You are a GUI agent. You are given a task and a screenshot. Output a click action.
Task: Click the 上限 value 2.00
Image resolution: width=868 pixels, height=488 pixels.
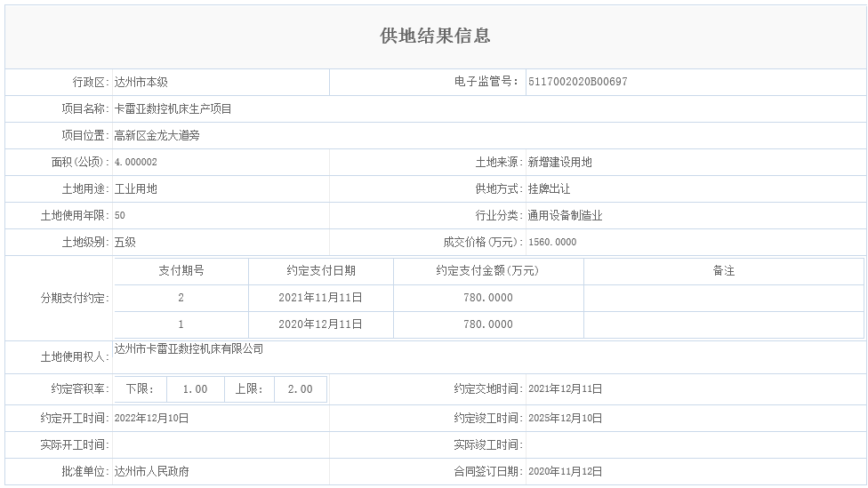coord(300,389)
